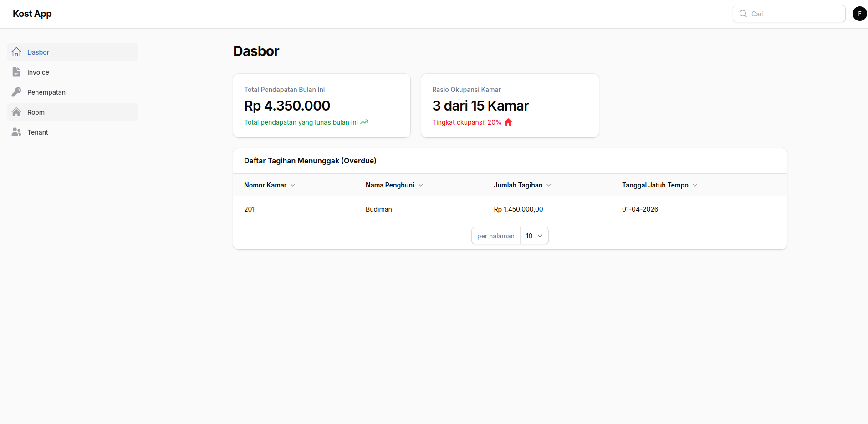868x424 pixels.
Task: Focus the Cari search field
Action: click(x=789, y=14)
